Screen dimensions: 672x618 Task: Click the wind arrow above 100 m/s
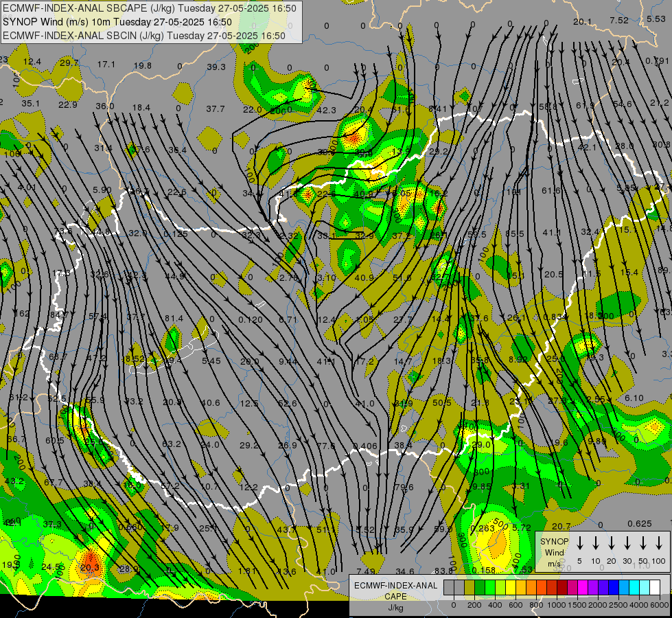pyautogui.click(x=659, y=542)
